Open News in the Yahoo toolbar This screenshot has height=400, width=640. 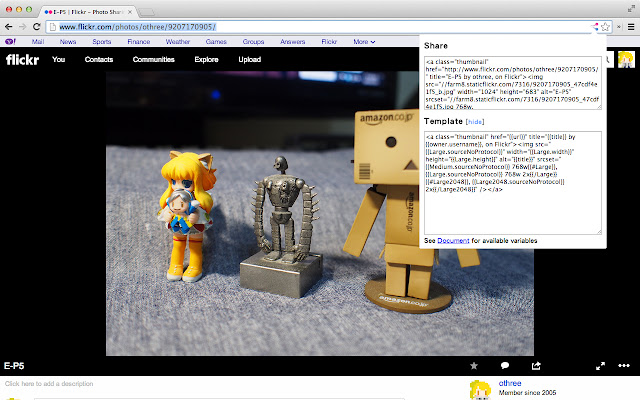click(68, 42)
